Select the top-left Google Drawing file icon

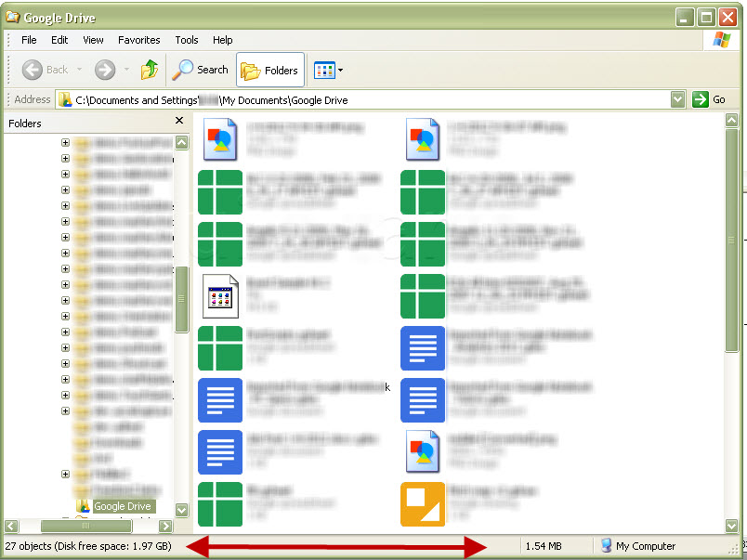tap(219, 139)
